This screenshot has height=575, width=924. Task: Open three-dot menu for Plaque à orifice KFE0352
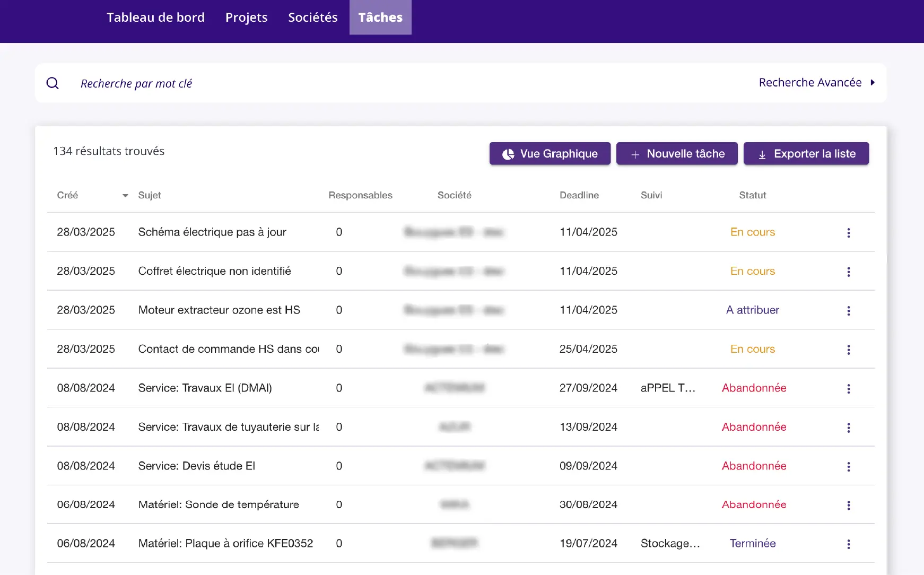(848, 544)
